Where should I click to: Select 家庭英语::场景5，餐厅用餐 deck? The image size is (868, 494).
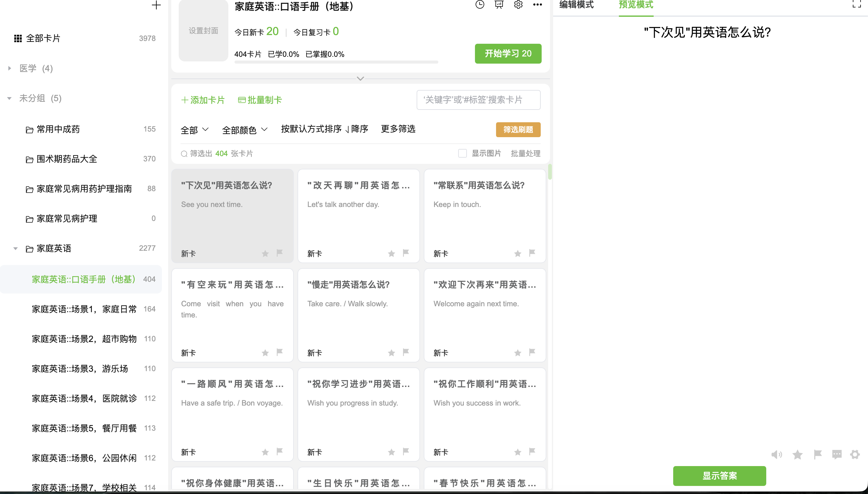point(81,428)
